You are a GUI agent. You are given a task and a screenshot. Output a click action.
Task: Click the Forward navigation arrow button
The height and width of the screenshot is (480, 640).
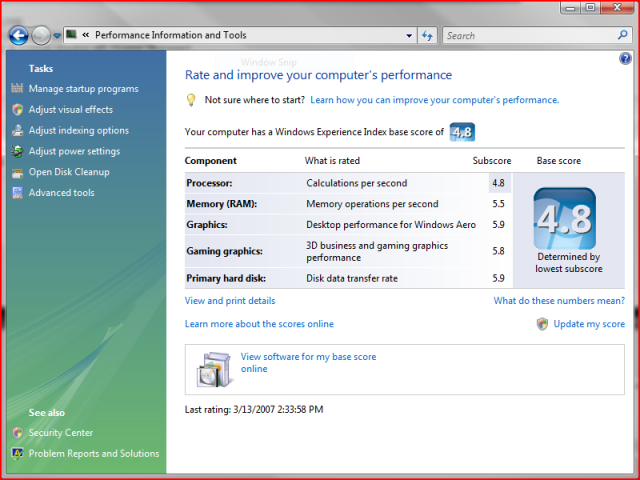41,36
